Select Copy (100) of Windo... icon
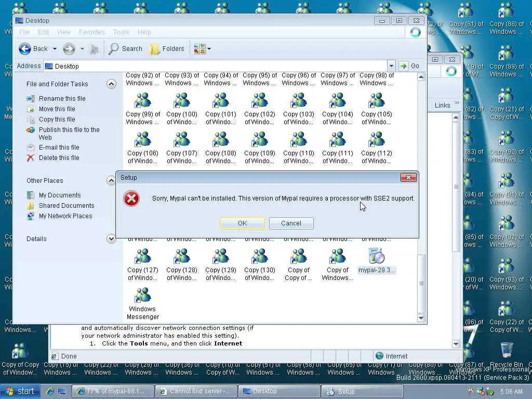Screen dimensions: 532x399 coord(181,109)
